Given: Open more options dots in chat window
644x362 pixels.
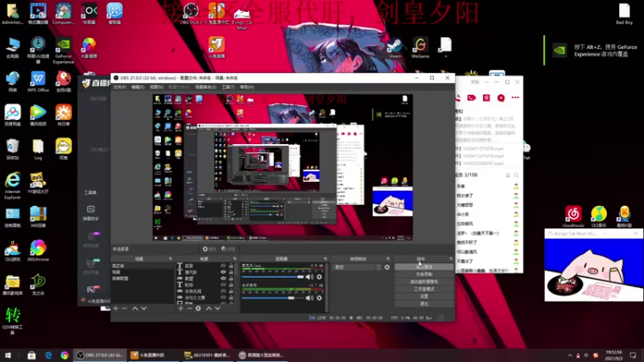Looking at the screenshot, I should [515, 97].
